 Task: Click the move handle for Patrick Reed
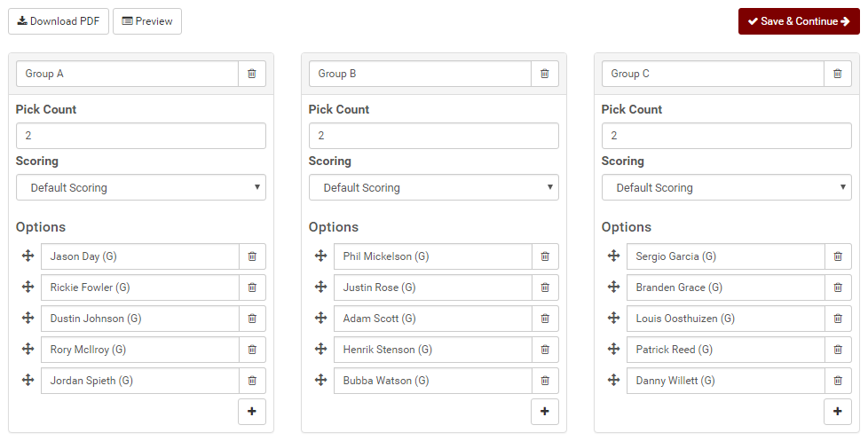click(x=613, y=349)
